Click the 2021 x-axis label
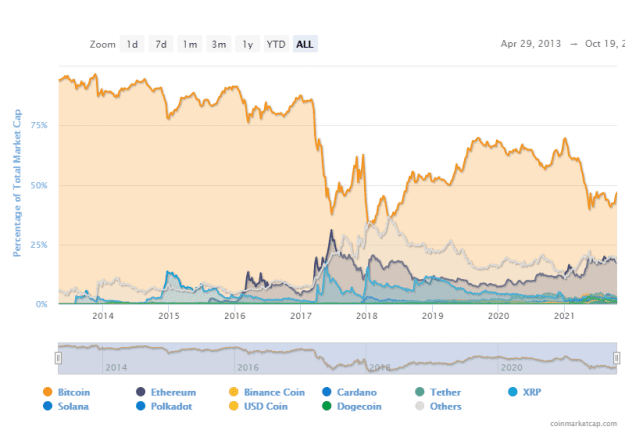Screen dimensions: 625x430 (564, 316)
